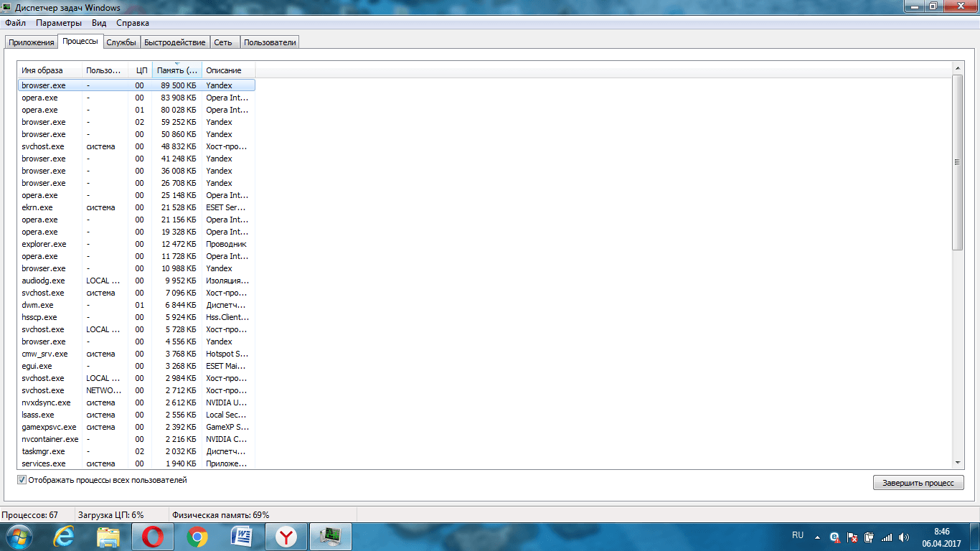Click the Task Manager title bar icon

[8, 8]
